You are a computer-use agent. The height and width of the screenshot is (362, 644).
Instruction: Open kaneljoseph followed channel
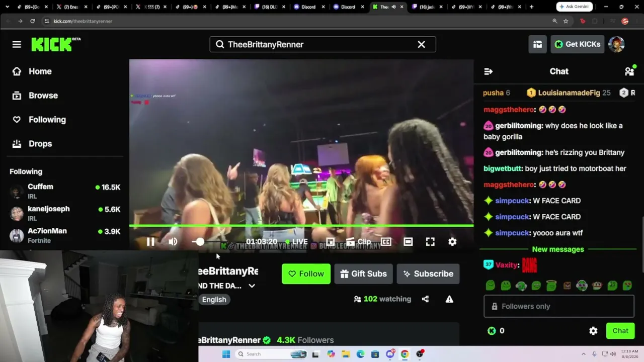[65, 213]
